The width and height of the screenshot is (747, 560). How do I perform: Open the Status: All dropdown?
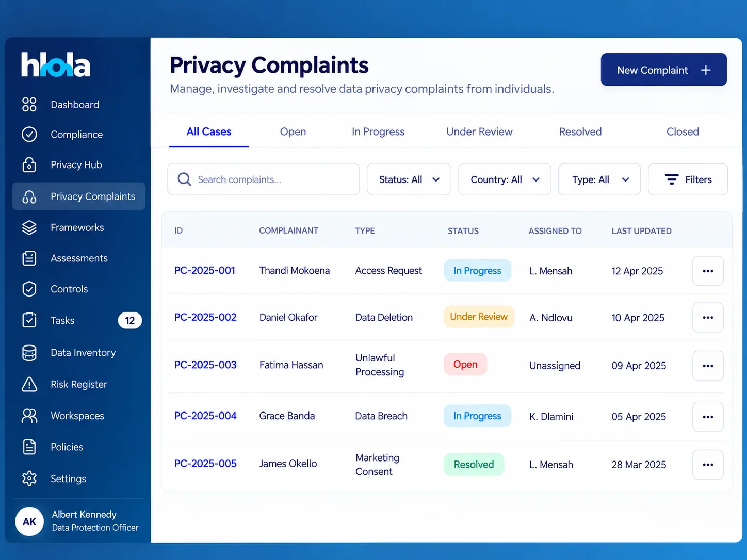pos(409,179)
